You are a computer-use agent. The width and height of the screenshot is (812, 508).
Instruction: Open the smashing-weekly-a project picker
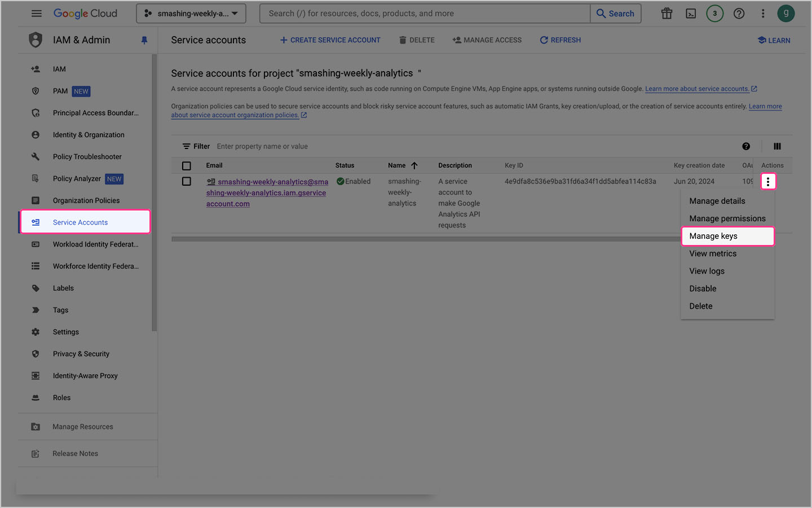coord(191,13)
